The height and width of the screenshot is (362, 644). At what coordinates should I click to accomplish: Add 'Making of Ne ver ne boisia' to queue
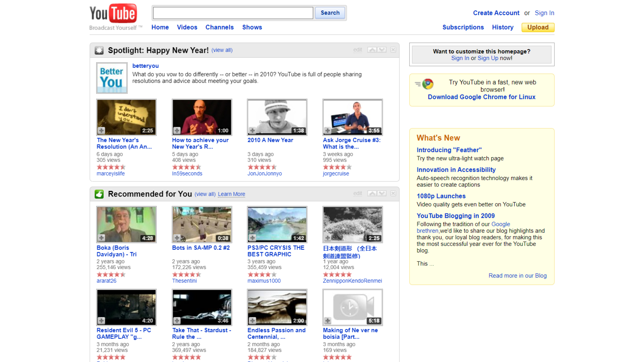[x=328, y=320]
